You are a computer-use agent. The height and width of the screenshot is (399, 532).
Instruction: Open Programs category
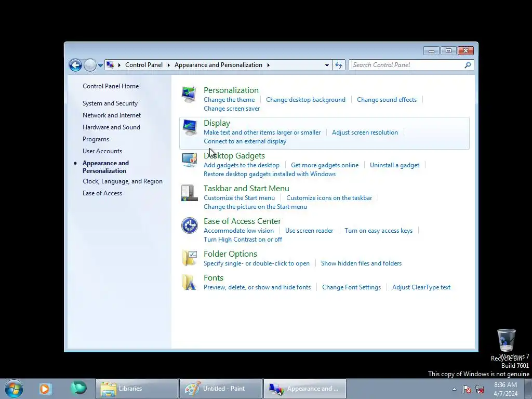pyautogui.click(x=96, y=139)
